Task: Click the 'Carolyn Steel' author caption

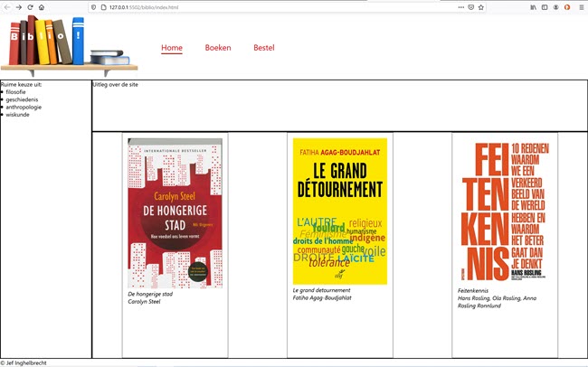Action: pyautogui.click(x=144, y=301)
